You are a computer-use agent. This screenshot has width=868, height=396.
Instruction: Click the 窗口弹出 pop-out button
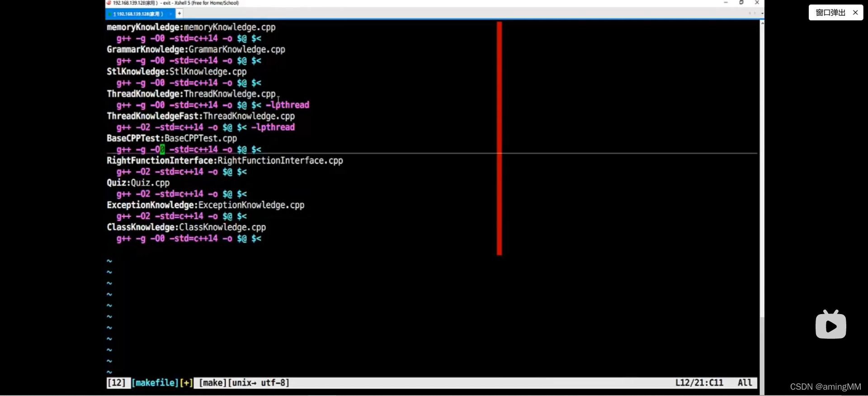(830, 13)
